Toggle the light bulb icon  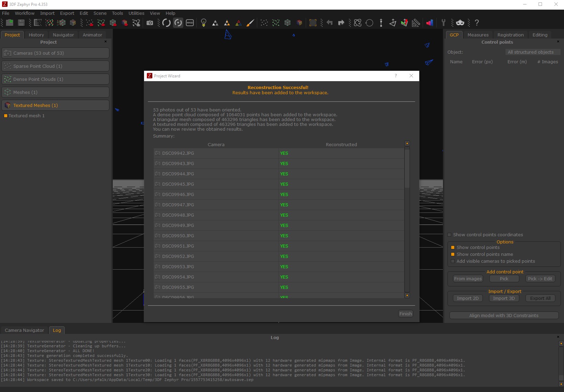[204, 23]
